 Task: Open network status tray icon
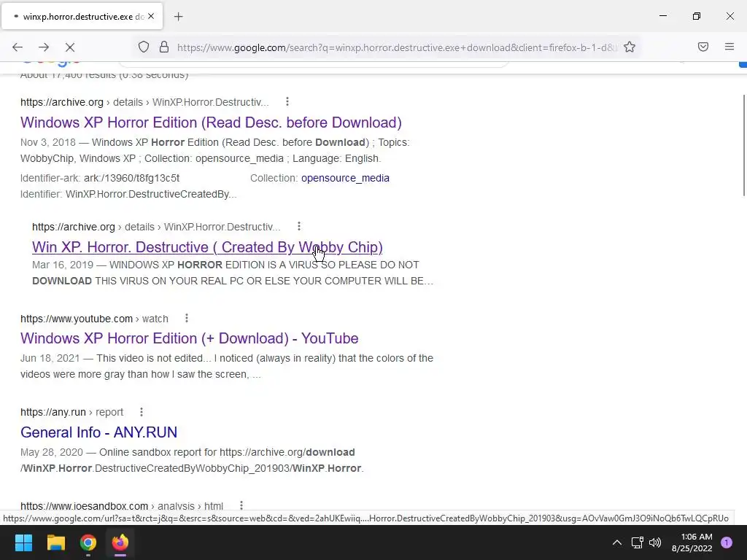637,542
